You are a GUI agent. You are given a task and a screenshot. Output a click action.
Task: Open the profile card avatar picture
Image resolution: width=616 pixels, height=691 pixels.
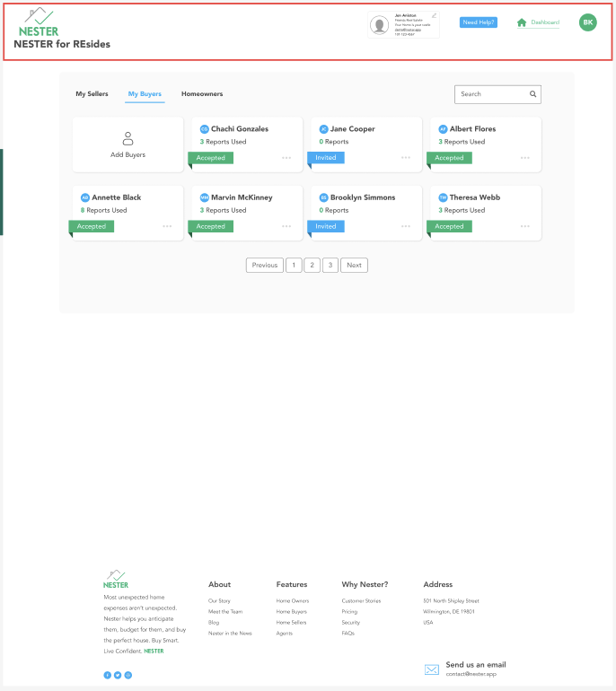(379, 25)
